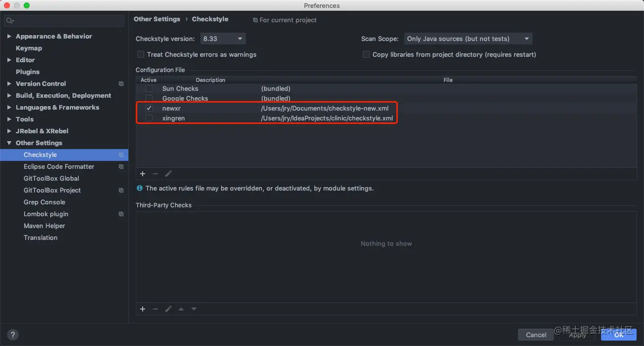Select the checkstyle-new.xml file path row

325,108
